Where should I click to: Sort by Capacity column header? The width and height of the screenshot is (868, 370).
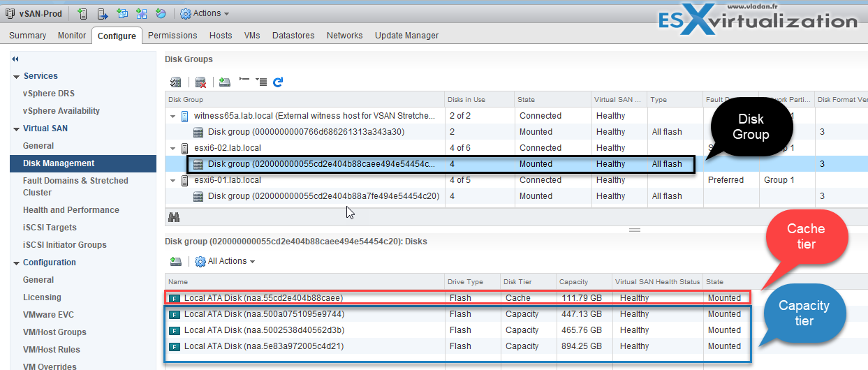[584, 282]
